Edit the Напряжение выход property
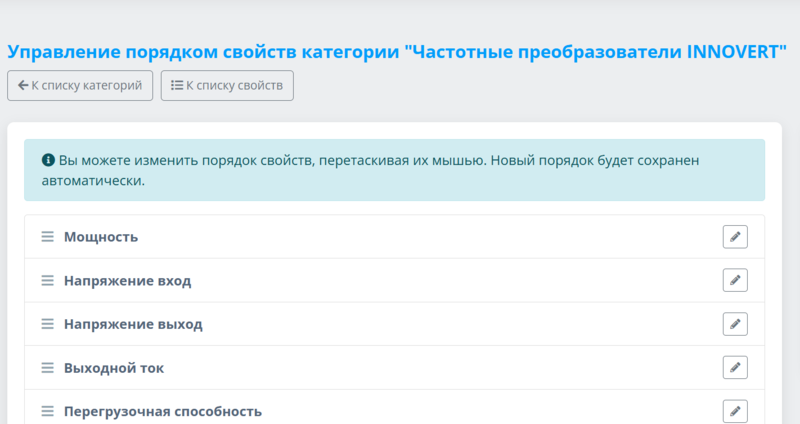Image resolution: width=800 pixels, height=424 pixels. tap(735, 324)
